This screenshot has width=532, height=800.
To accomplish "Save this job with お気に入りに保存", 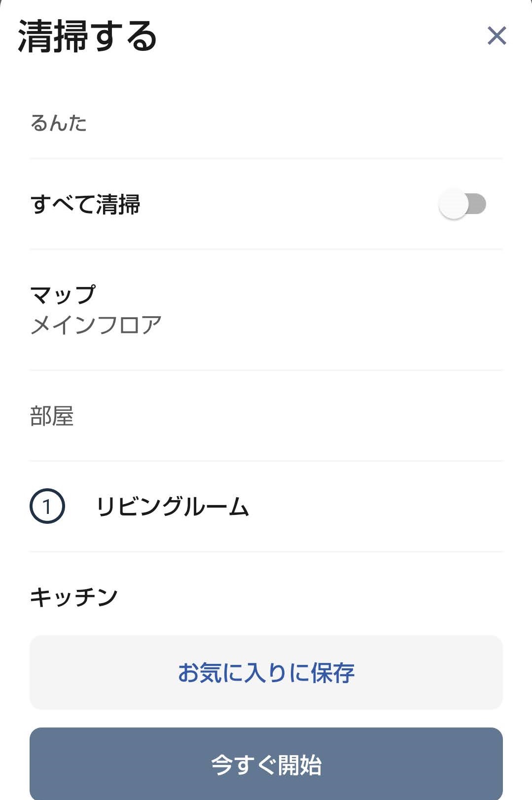I will pyautogui.click(x=266, y=673).
